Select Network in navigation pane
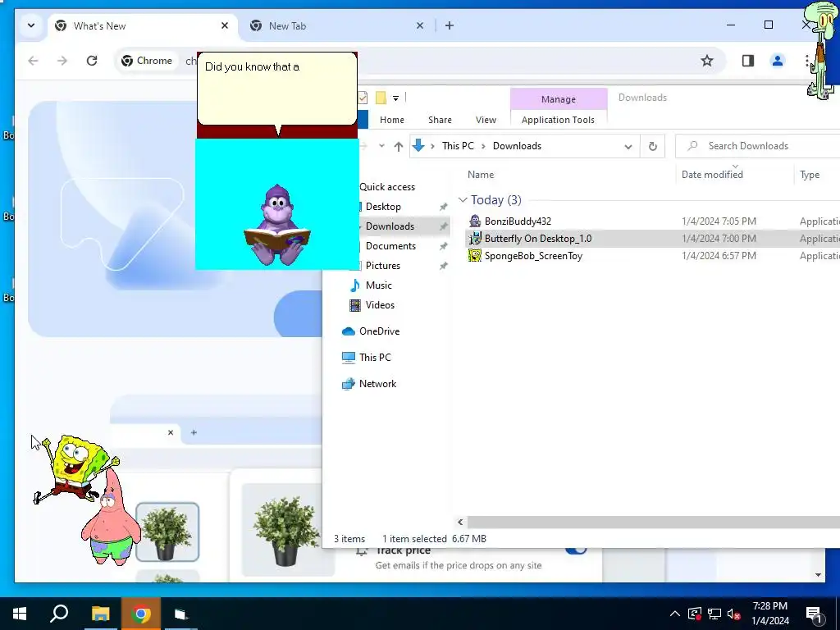Screen dimensions: 840x630 369,384
